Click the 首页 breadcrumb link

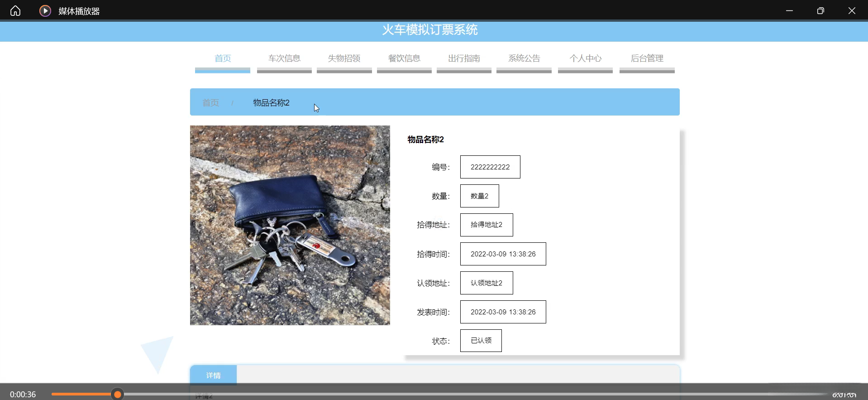210,103
